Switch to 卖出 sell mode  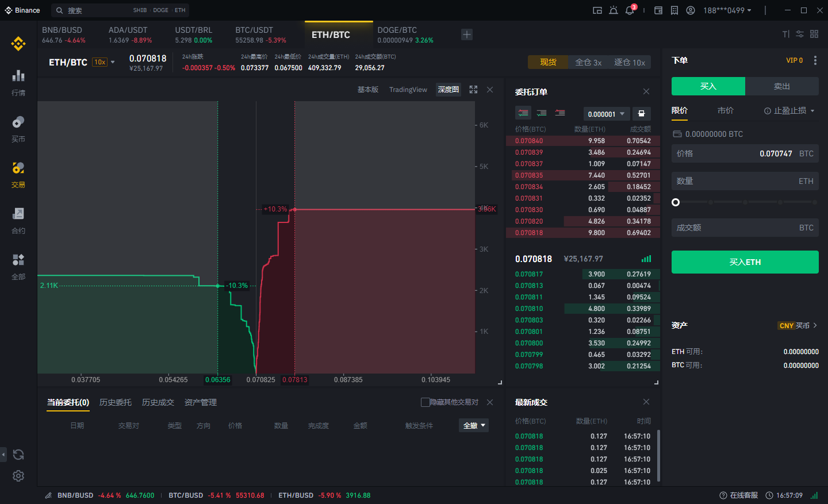coord(782,86)
